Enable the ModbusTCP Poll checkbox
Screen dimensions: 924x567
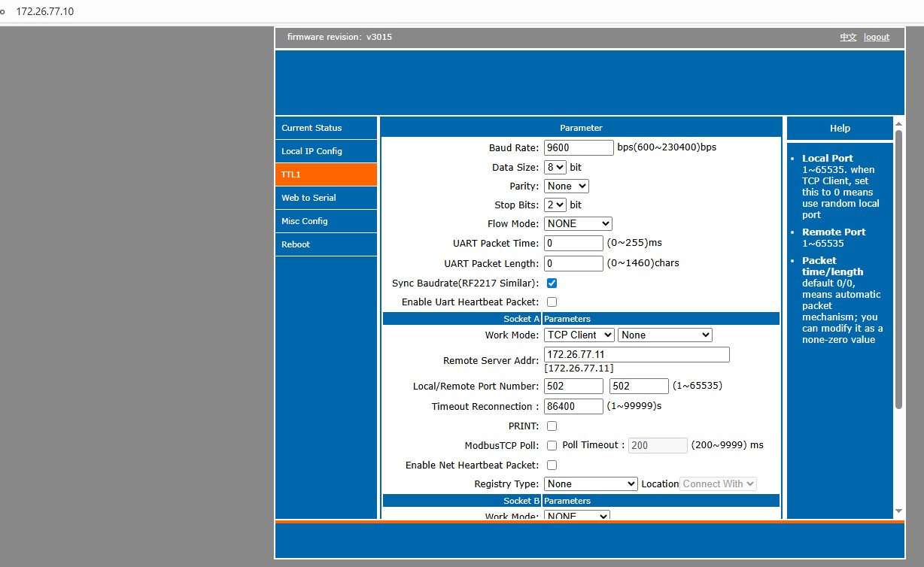[x=552, y=446]
